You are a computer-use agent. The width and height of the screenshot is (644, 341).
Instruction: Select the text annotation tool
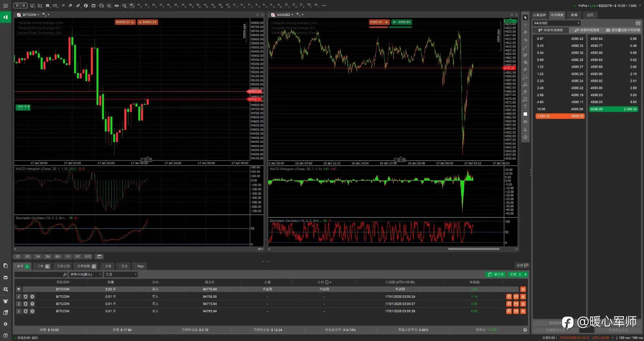click(525, 107)
